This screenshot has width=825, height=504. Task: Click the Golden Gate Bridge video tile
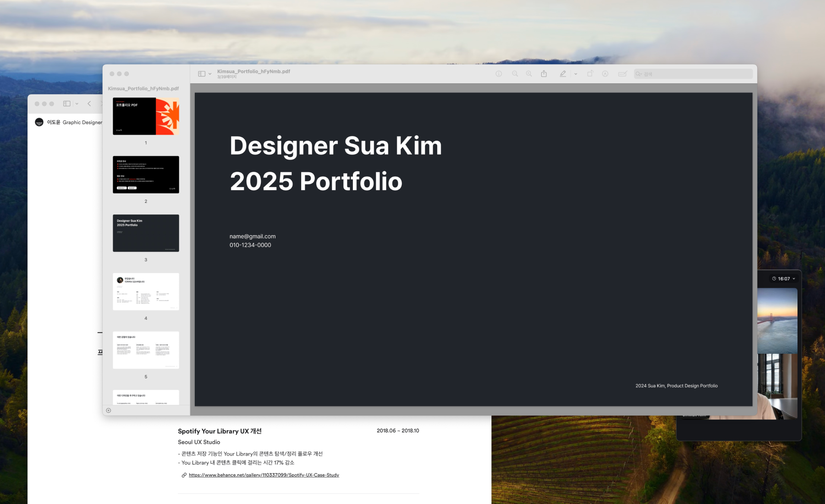[777, 321]
